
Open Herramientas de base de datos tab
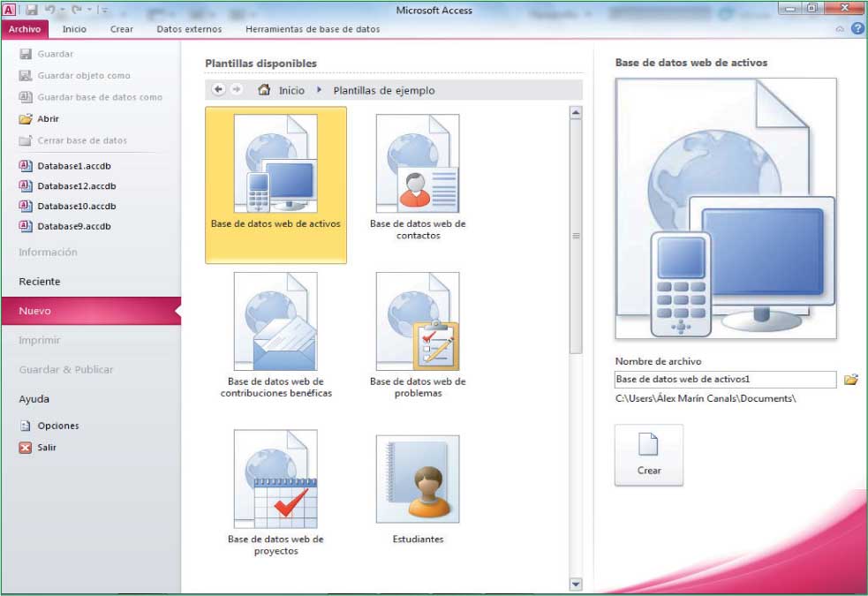313,29
